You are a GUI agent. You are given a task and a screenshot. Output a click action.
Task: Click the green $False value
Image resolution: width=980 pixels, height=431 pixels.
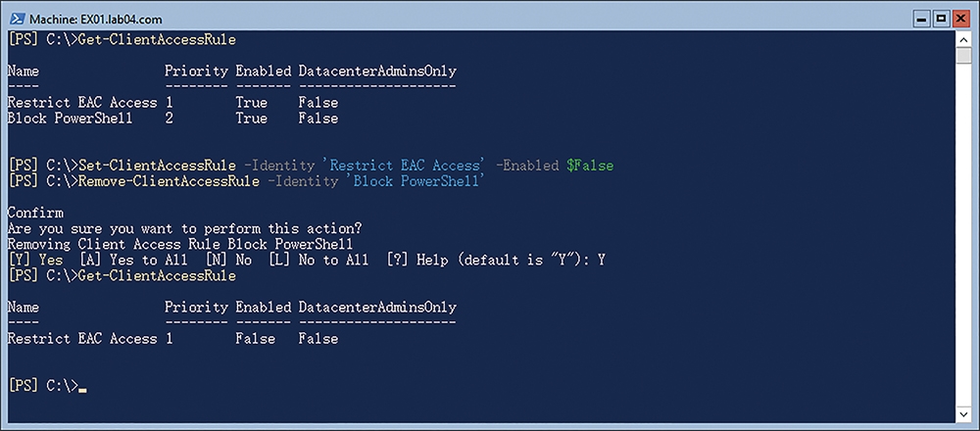(x=590, y=166)
